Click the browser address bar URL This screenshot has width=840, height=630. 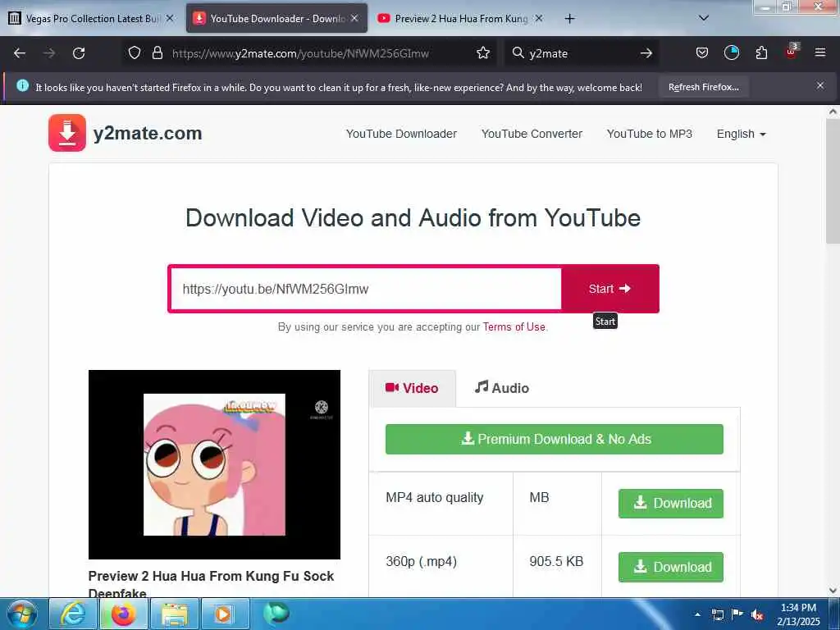(x=300, y=53)
